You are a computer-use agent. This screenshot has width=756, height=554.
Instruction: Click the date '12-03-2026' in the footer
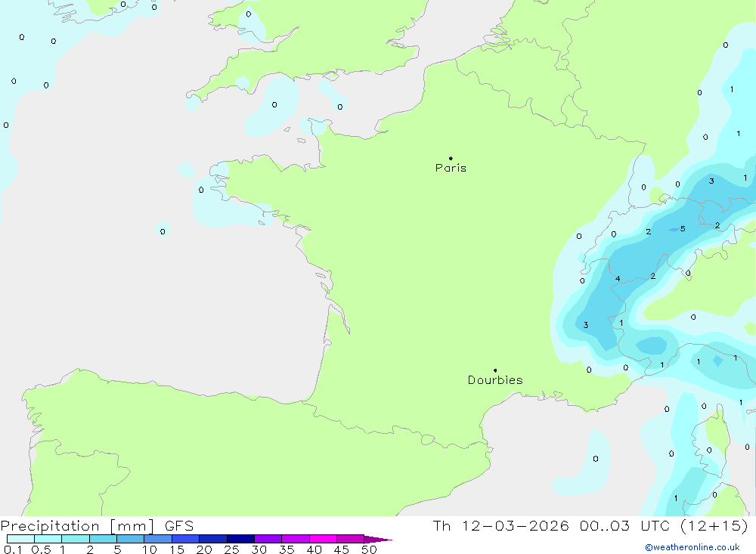point(515,525)
